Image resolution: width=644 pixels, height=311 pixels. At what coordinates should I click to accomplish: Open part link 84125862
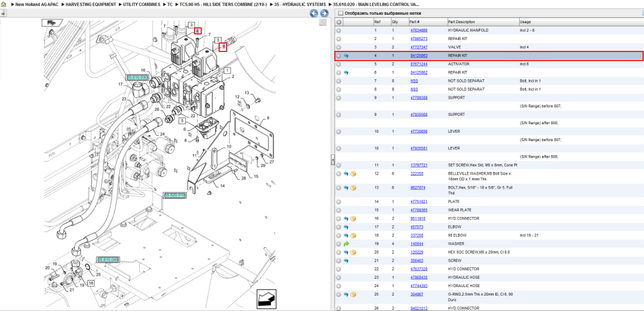[x=419, y=72]
